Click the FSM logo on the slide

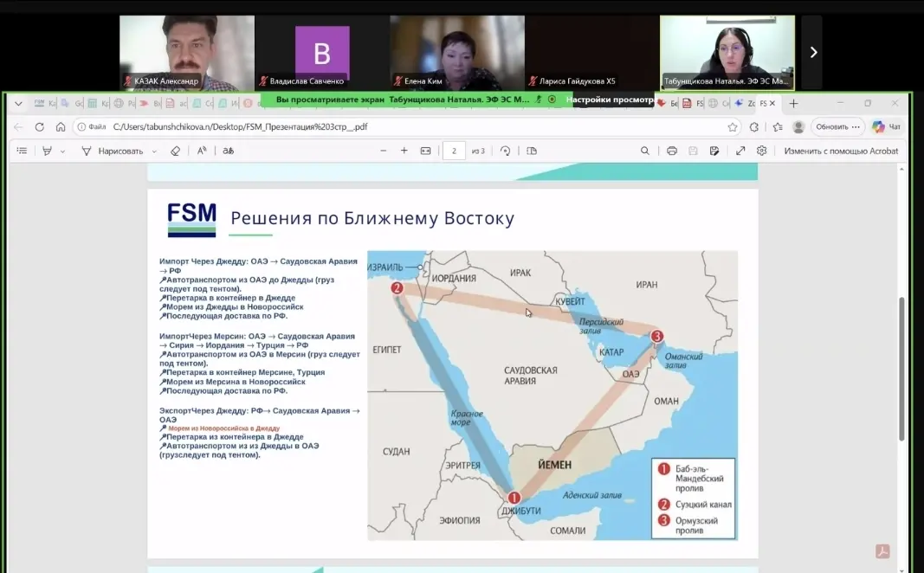click(x=191, y=220)
